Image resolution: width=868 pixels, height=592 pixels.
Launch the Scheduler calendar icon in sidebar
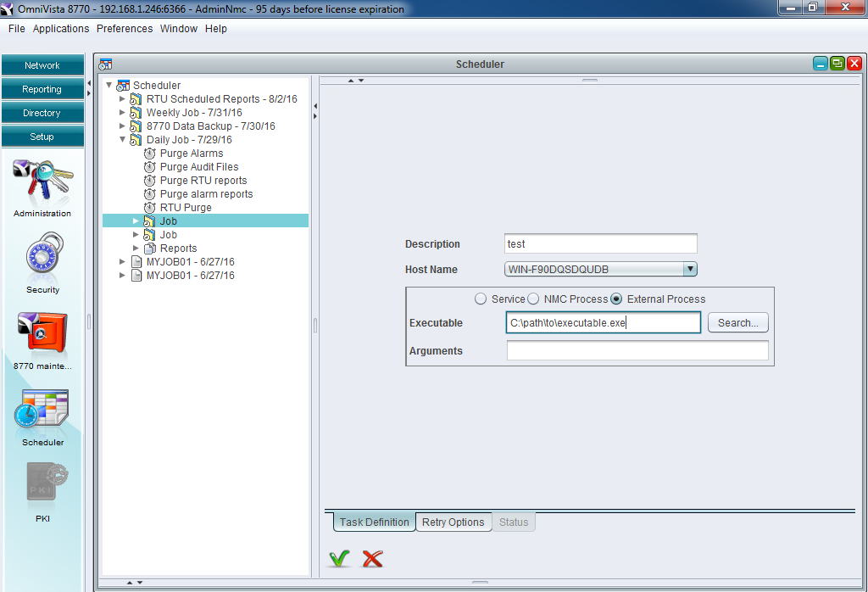coord(42,410)
